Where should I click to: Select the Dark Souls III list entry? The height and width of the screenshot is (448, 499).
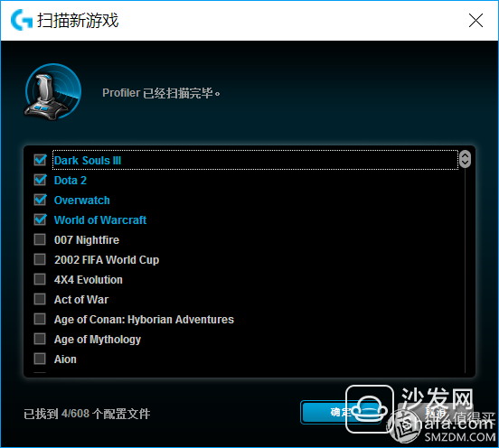tap(255, 160)
